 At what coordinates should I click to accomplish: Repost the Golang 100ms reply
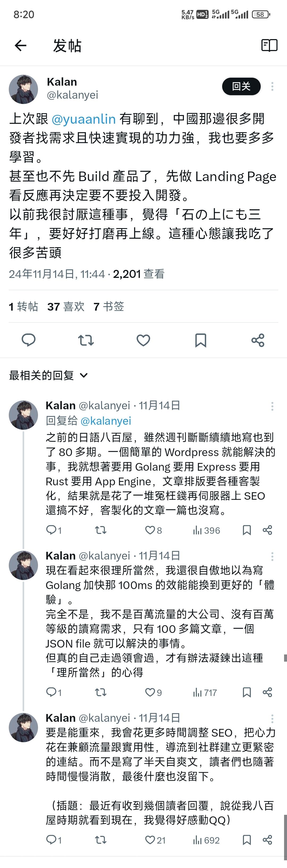tap(100, 692)
